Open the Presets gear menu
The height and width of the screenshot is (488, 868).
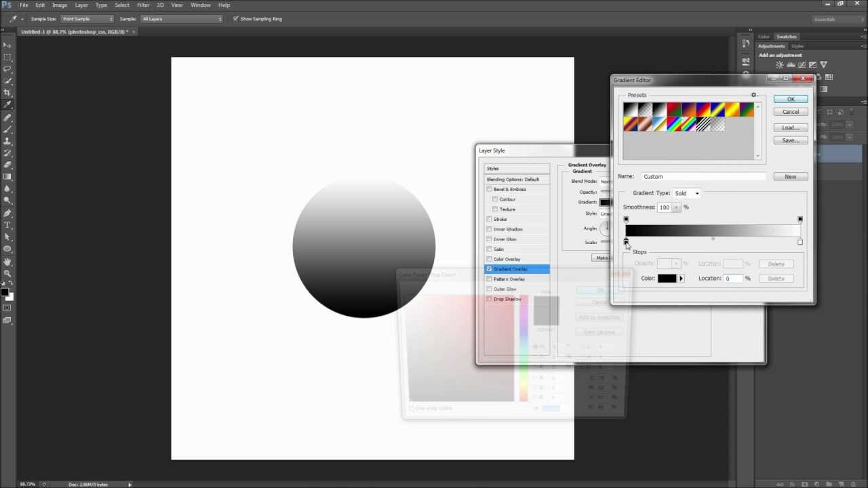point(753,95)
